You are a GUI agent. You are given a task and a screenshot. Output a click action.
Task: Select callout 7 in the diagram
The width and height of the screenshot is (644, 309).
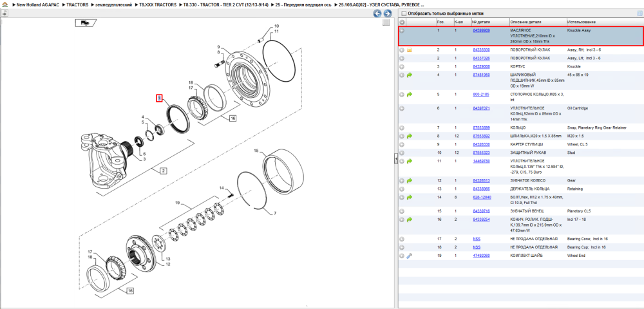coord(275,213)
